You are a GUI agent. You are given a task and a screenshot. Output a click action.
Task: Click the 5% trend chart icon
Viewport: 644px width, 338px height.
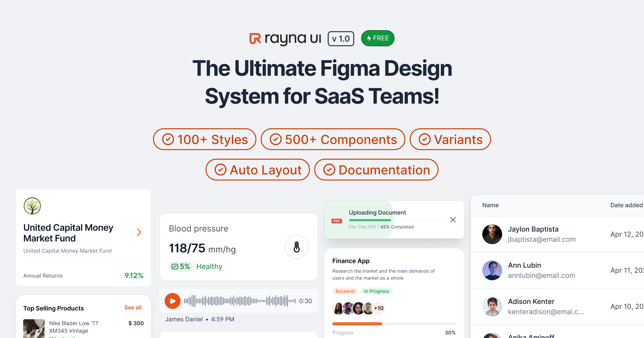coord(175,266)
